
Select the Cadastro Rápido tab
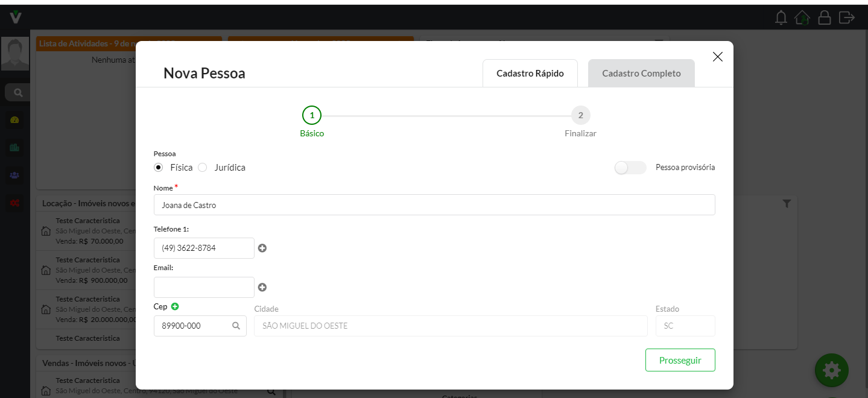point(530,74)
